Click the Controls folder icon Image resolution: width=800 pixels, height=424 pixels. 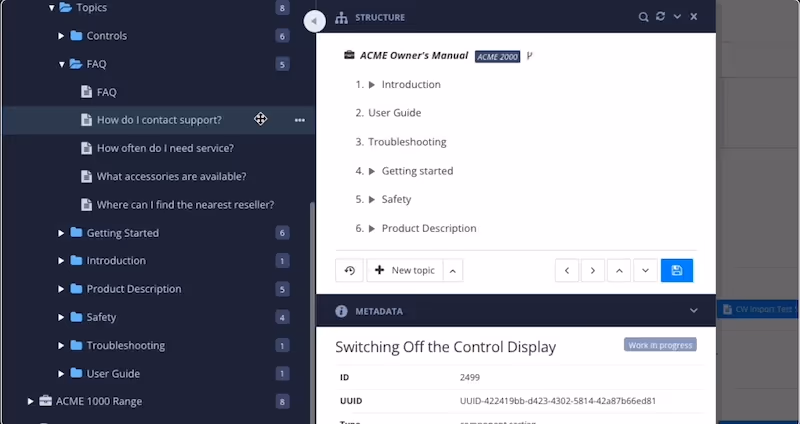(x=77, y=36)
